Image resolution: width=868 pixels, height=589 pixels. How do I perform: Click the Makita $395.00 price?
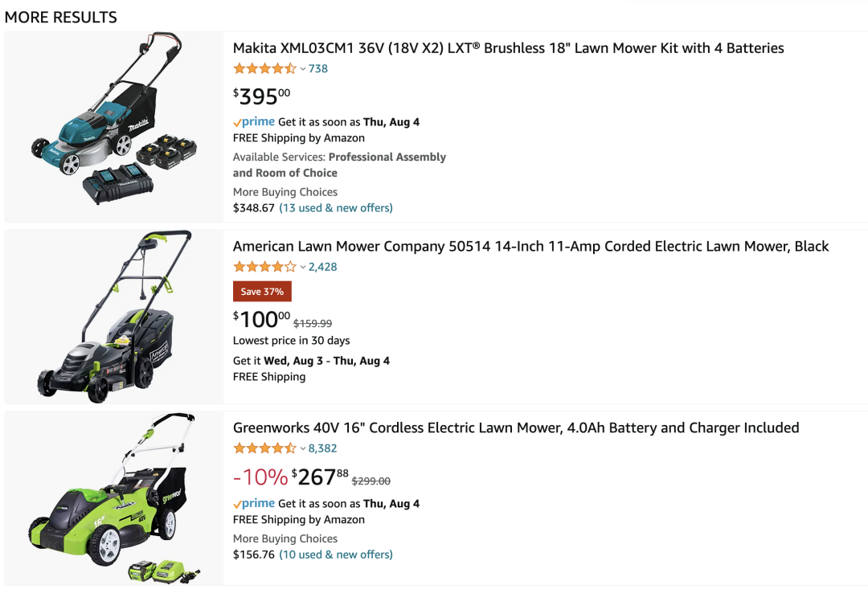point(262,96)
